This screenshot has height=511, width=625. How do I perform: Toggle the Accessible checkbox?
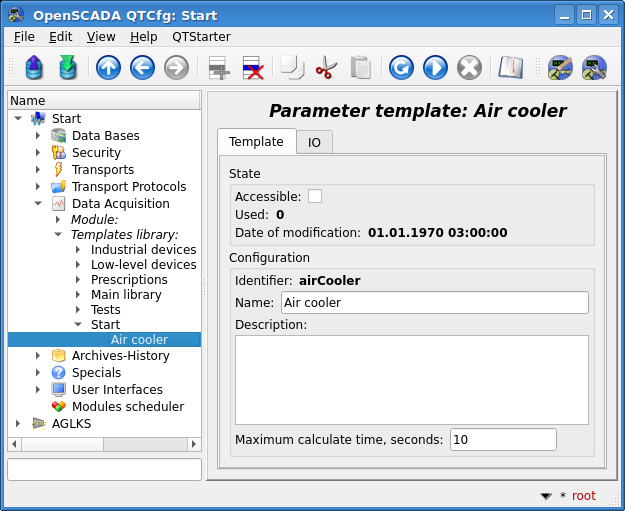pos(315,196)
